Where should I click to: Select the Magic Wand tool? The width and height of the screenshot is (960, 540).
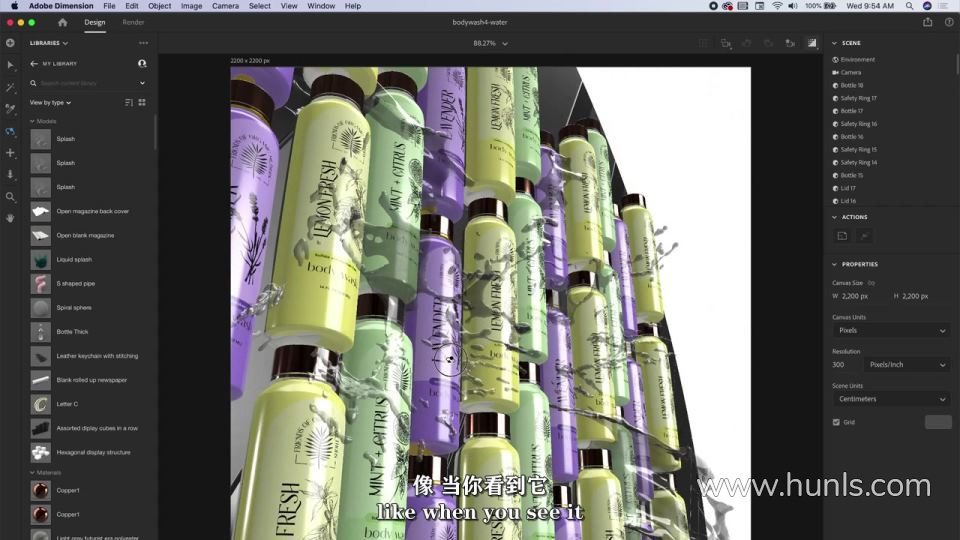click(x=10, y=88)
